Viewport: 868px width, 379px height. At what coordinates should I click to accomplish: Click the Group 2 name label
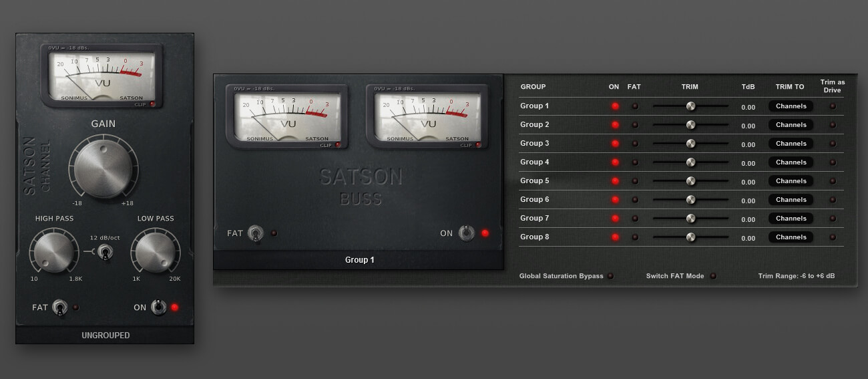[x=535, y=125]
